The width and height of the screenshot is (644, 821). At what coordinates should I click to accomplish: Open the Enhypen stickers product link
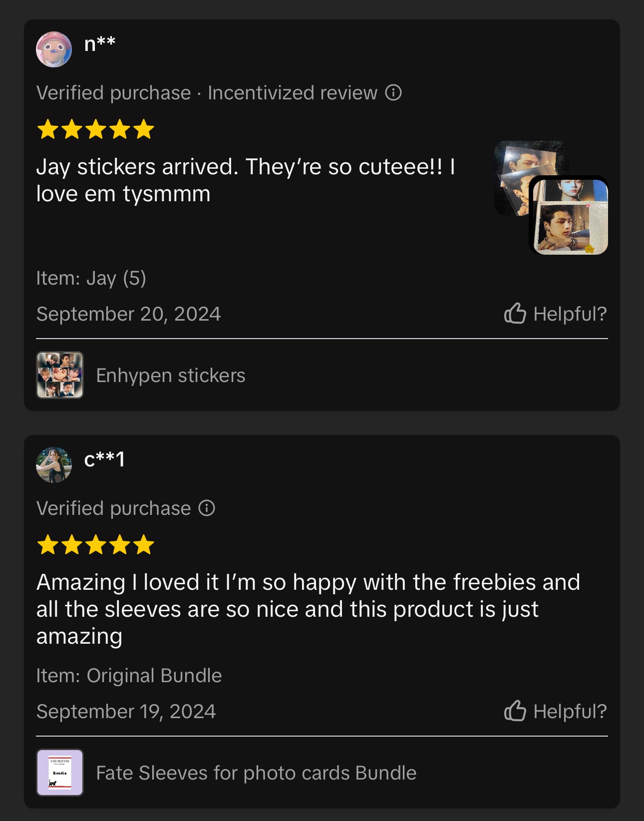pos(171,376)
